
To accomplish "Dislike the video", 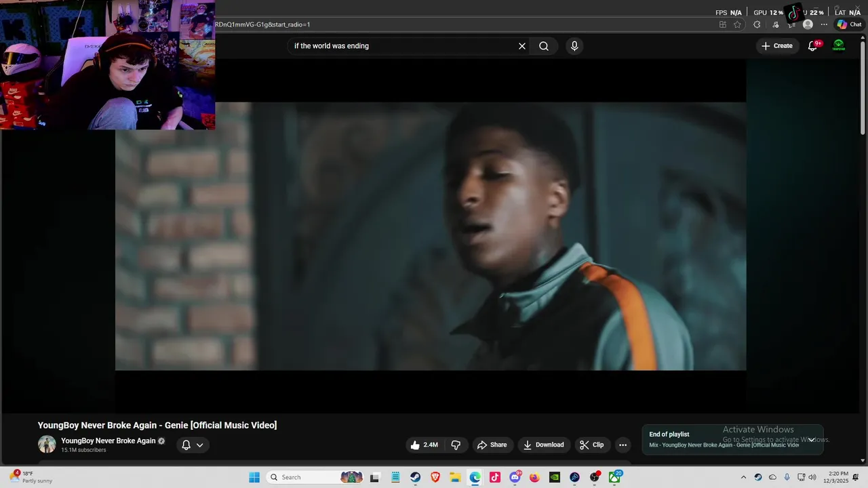I will tap(456, 445).
